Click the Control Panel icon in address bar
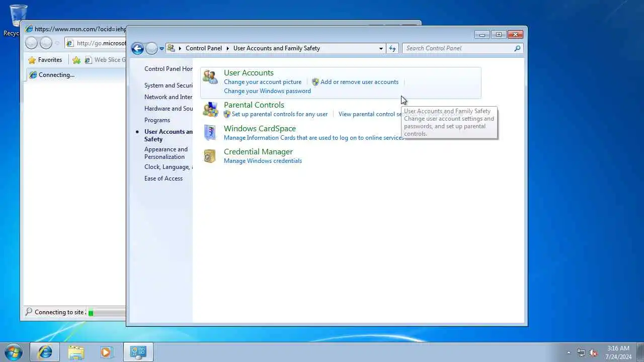Viewport: 644px width, 362px height. click(x=171, y=48)
